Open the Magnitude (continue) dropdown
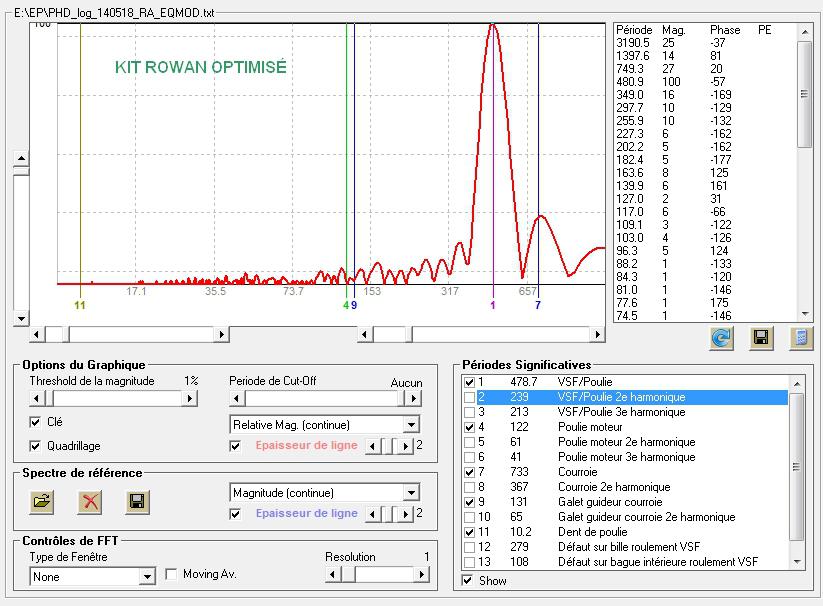 [x=412, y=493]
